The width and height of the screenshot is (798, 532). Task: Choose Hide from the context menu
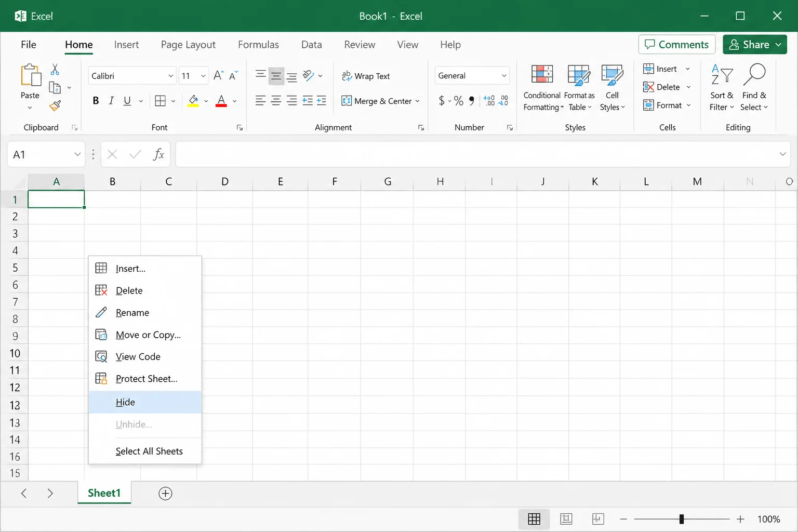click(x=145, y=402)
